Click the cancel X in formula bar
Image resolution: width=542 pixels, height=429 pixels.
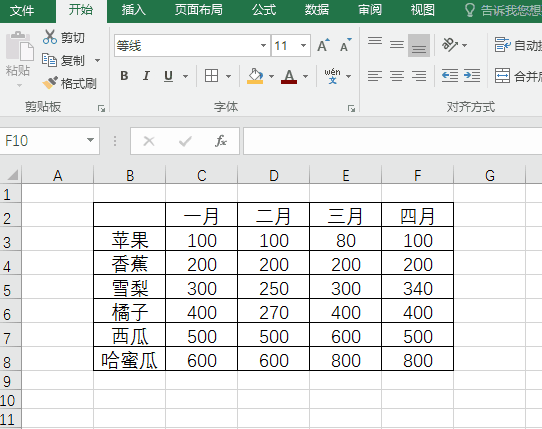click(x=149, y=141)
